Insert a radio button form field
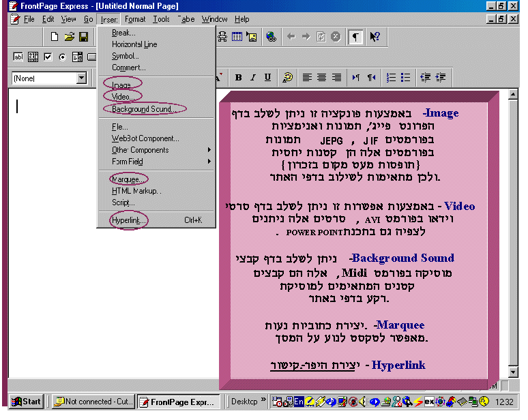The width and height of the screenshot is (528, 420). pos(62,57)
